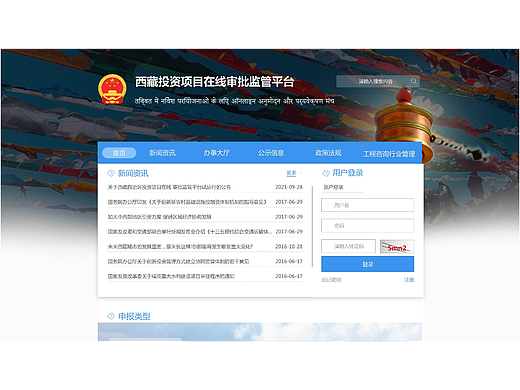The height and width of the screenshot is (390, 520).
Task: Click the magnifier search icon
Action: pyautogui.click(x=414, y=81)
